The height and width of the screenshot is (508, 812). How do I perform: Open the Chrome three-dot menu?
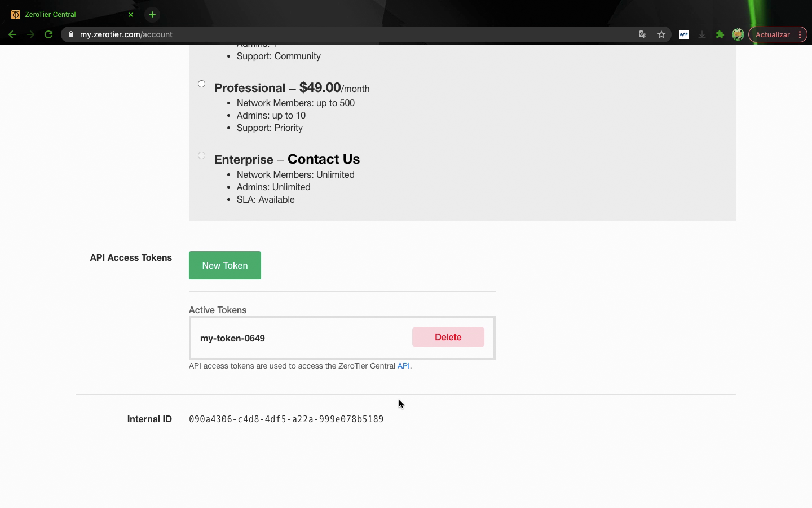[x=800, y=34]
